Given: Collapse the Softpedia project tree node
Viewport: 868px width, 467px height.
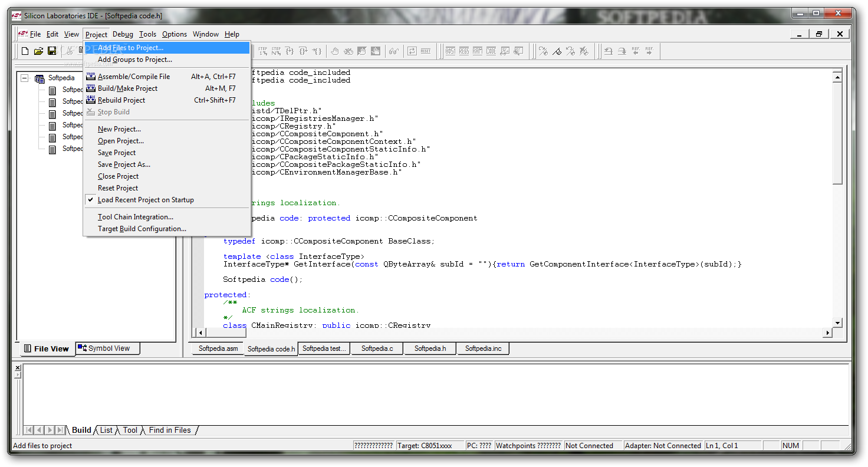Looking at the screenshot, I should (x=25, y=78).
